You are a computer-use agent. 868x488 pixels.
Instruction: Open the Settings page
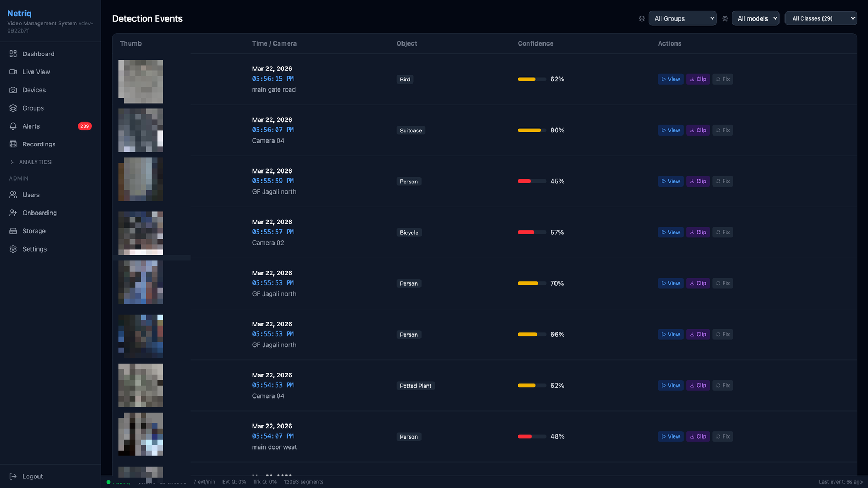(x=50, y=249)
